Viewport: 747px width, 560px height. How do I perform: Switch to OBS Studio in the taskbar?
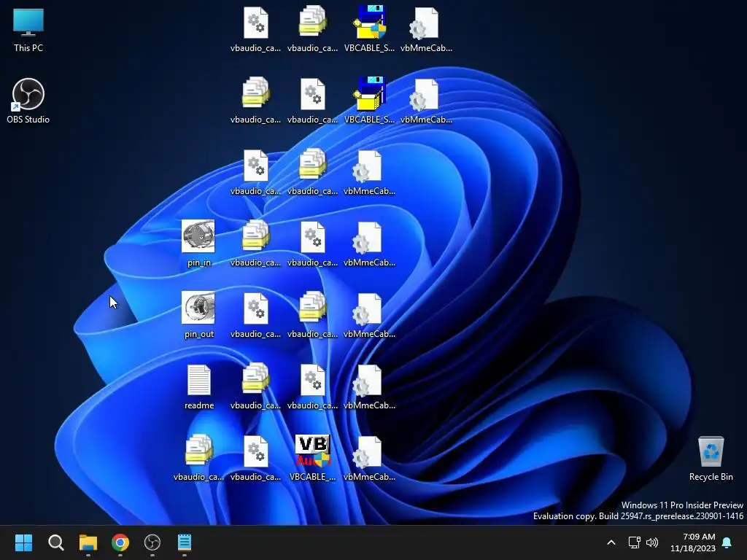click(152, 542)
